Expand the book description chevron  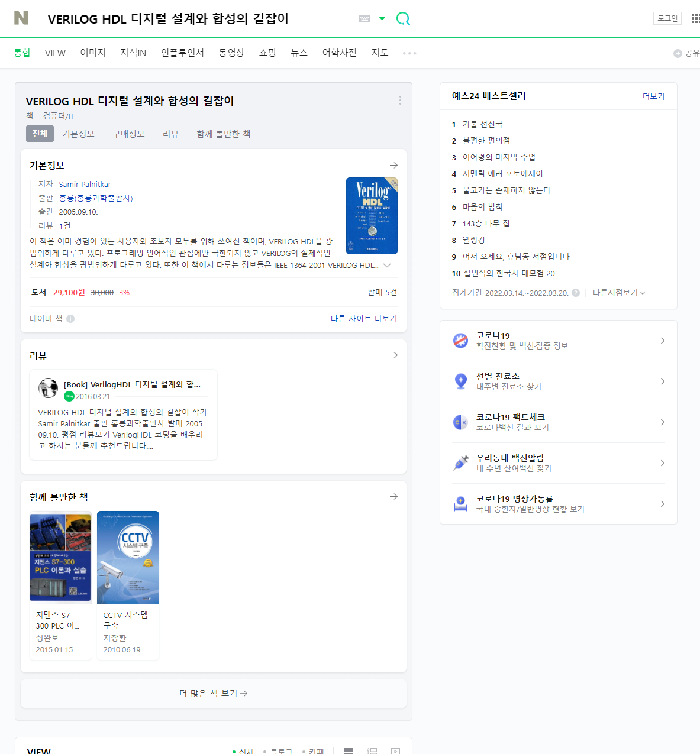pyautogui.click(x=387, y=266)
